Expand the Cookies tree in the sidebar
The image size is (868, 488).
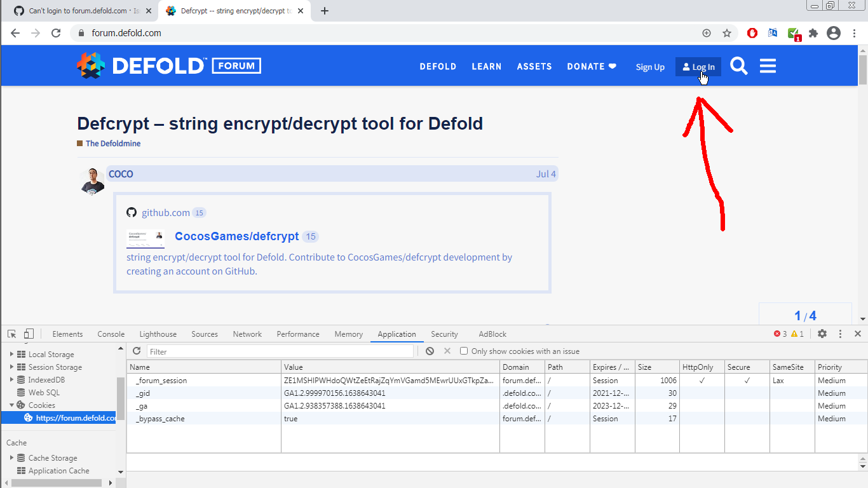point(10,405)
